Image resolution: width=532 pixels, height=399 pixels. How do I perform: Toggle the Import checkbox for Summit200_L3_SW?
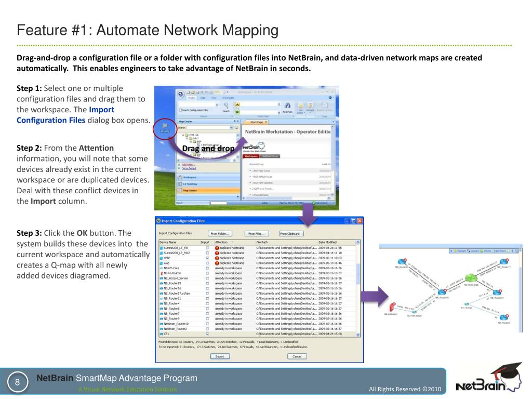207,248
